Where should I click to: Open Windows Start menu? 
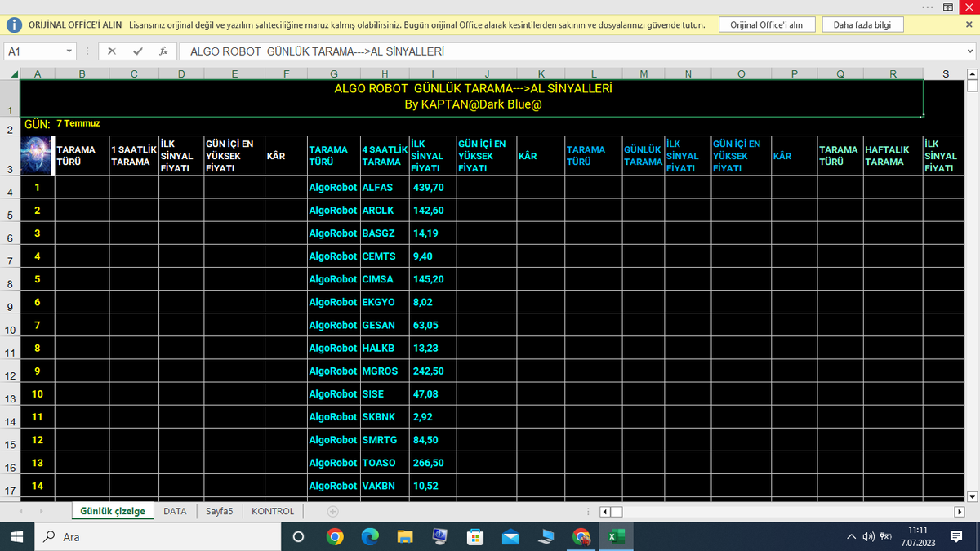click(x=18, y=536)
